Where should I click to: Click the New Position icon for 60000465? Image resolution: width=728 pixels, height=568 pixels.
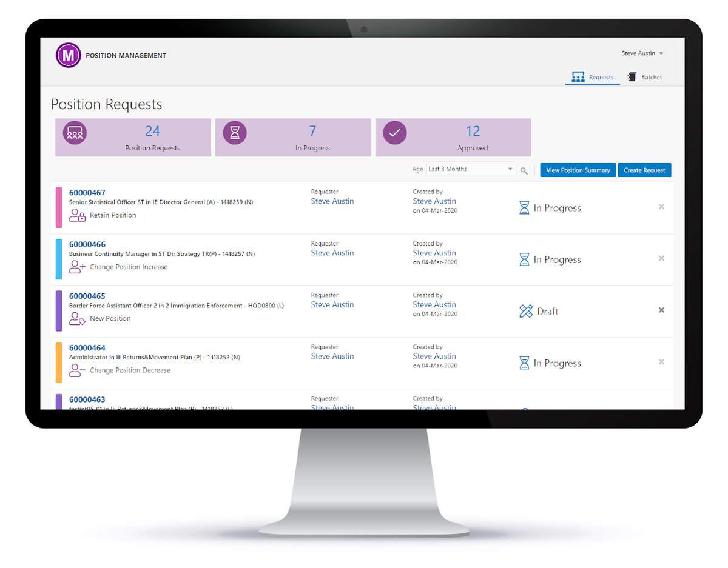click(x=77, y=318)
